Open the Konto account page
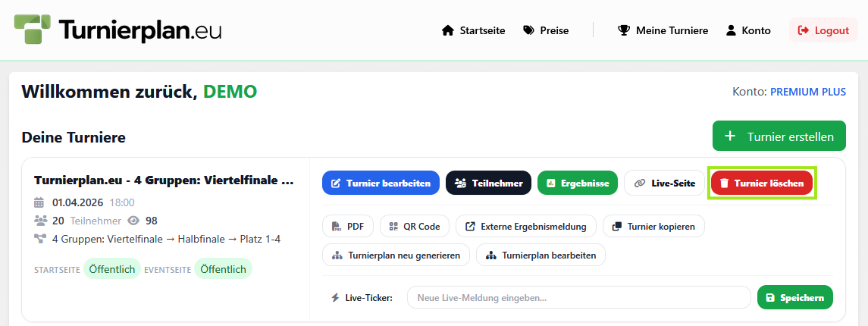 (748, 30)
